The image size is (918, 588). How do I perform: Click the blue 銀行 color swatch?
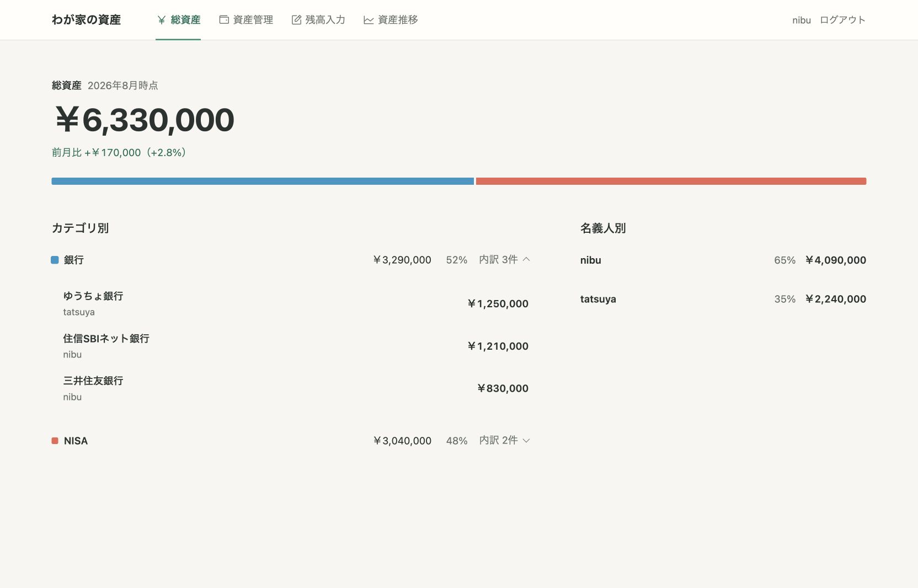pos(55,260)
